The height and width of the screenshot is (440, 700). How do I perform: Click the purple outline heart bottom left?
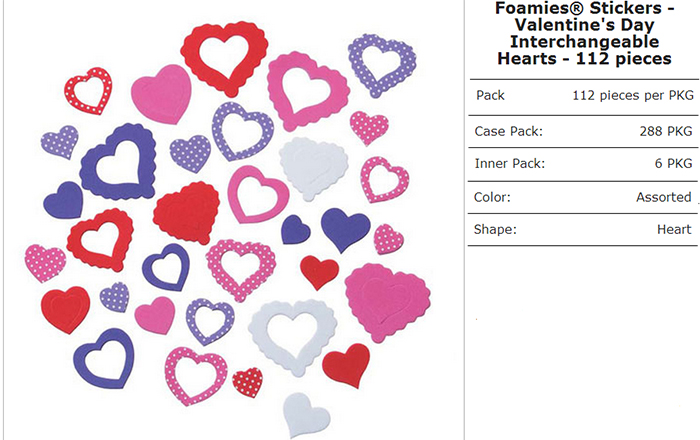[x=105, y=358]
